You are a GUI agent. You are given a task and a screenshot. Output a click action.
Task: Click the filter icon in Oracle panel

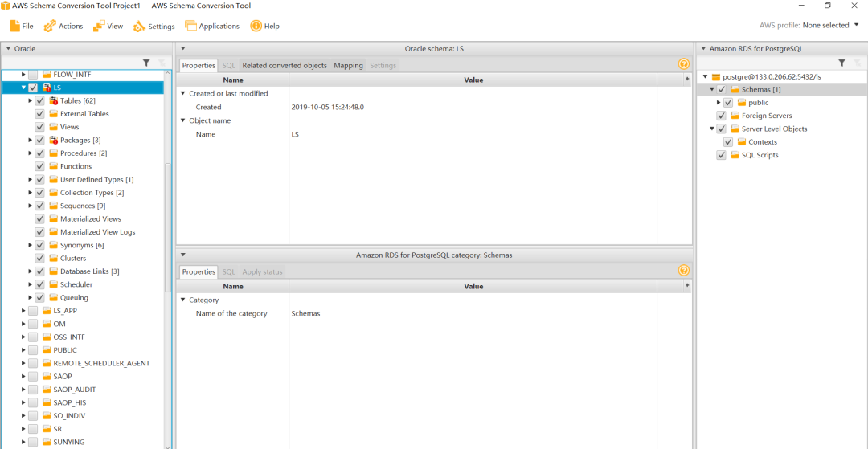coord(146,63)
